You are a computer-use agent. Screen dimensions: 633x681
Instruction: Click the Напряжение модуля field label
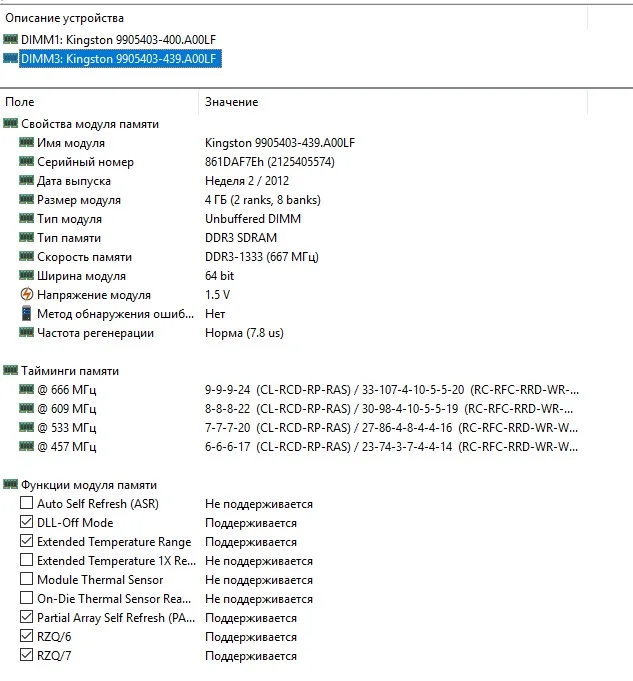[94, 295]
